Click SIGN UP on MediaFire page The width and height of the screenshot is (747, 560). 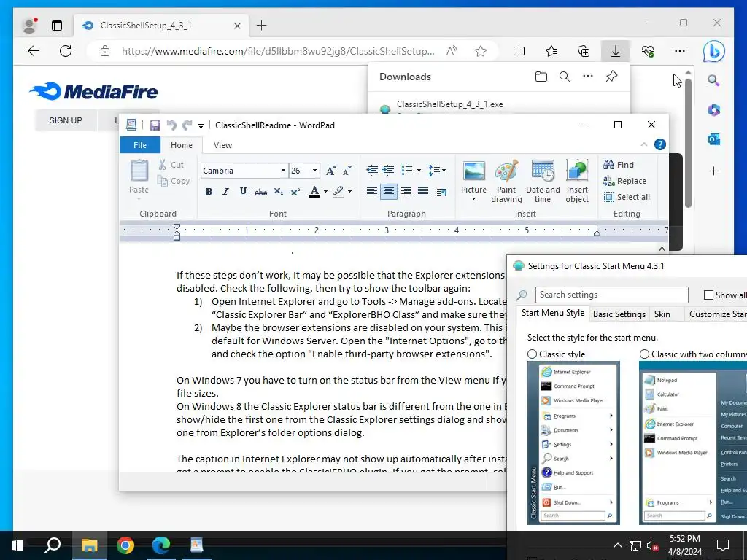[66, 120]
